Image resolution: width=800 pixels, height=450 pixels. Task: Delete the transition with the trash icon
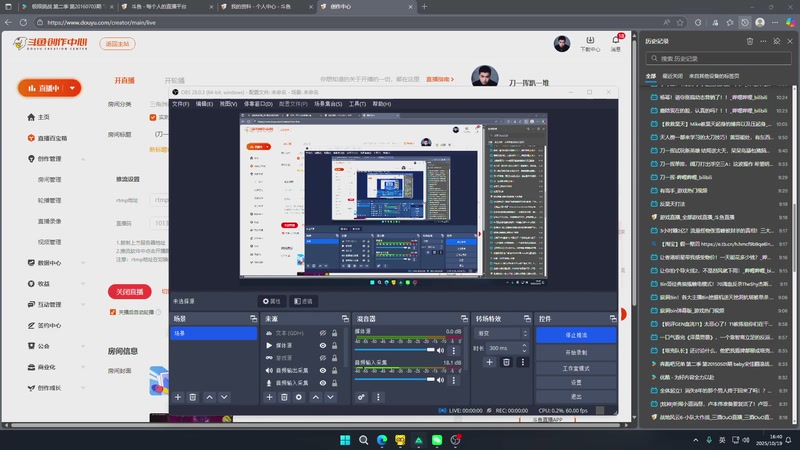pos(506,362)
